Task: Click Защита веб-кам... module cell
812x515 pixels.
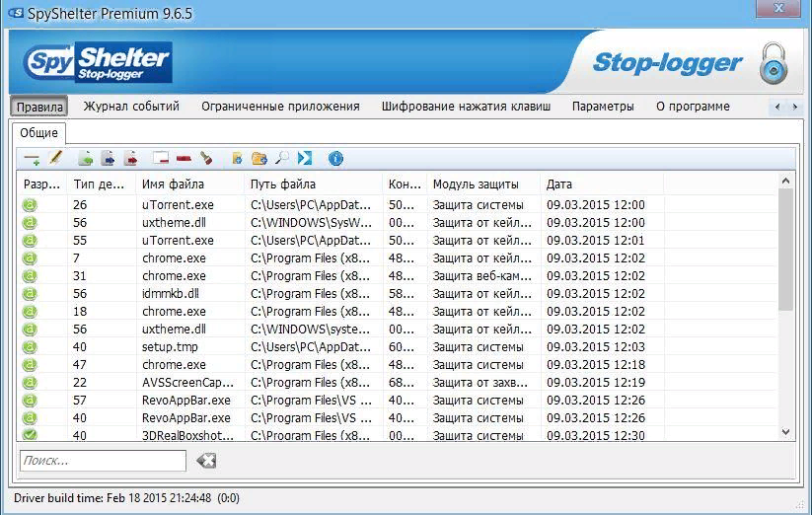Action: [x=482, y=276]
